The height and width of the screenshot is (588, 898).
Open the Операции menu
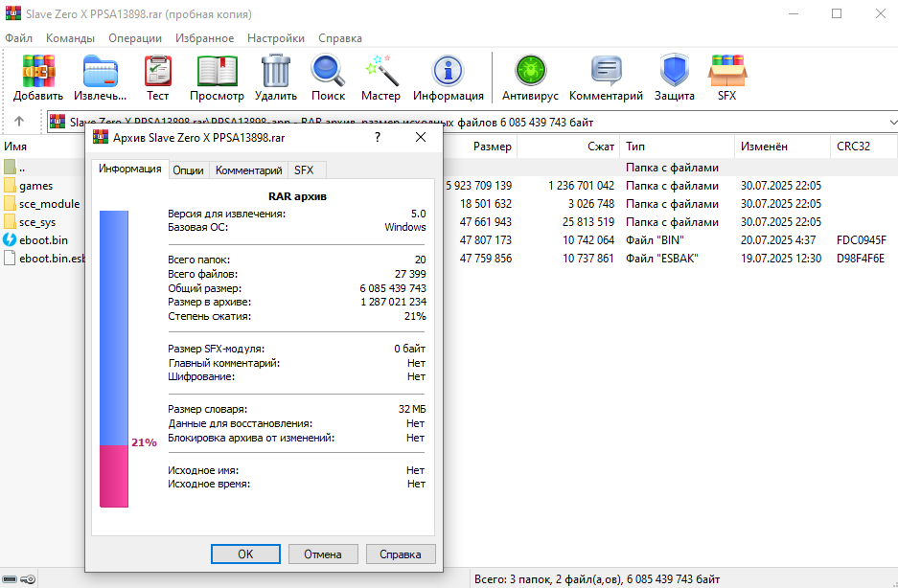[x=135, y=38]
